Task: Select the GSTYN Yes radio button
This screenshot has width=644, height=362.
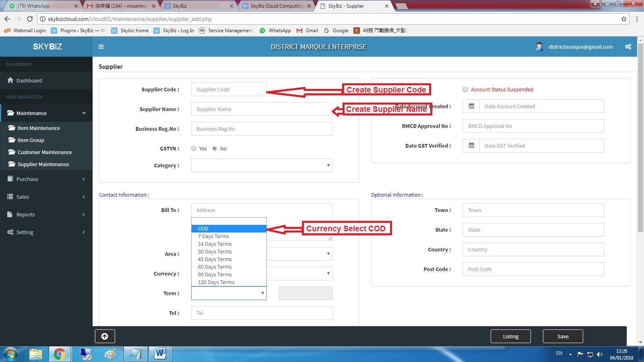Action: point(194,148)
